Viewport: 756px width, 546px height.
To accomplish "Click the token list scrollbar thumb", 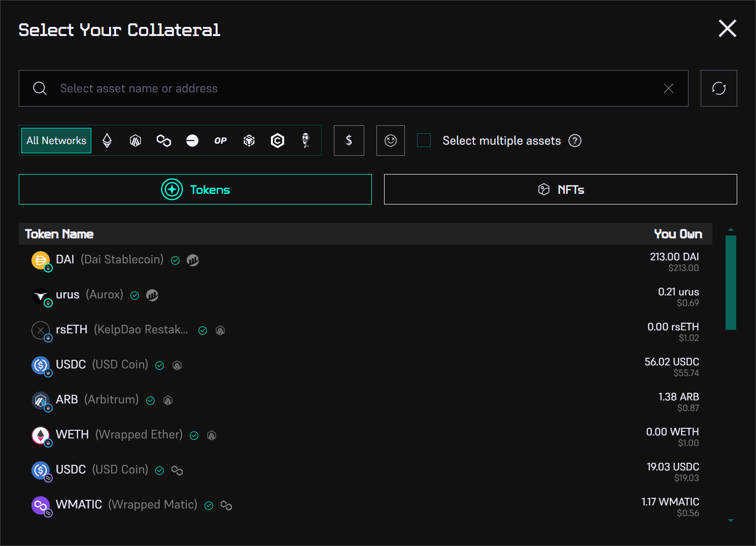I will (x=731, y=282).
